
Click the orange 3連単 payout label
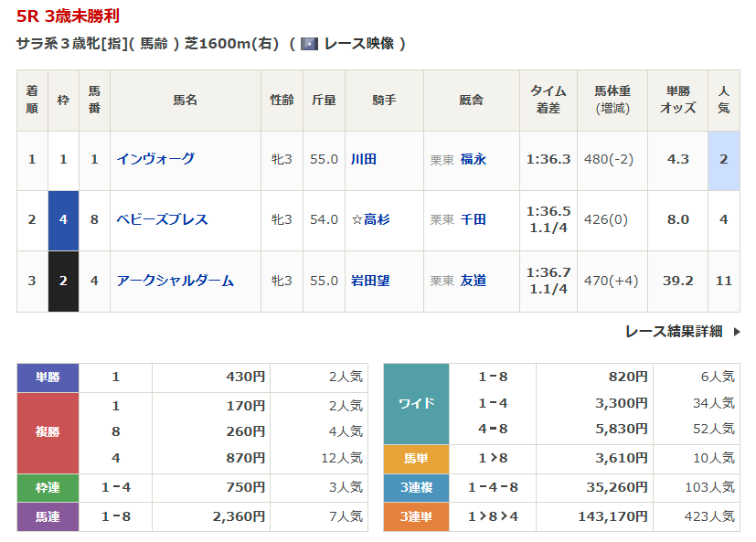(416, 517)
